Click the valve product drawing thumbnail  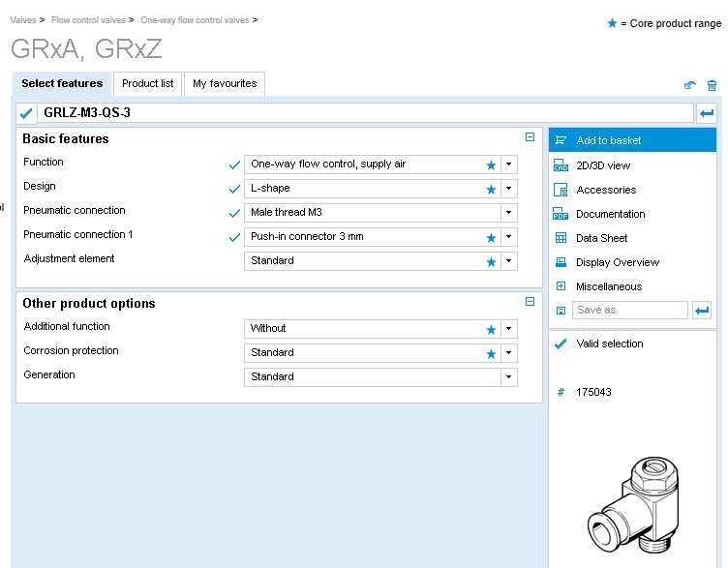tap(633, 506)
